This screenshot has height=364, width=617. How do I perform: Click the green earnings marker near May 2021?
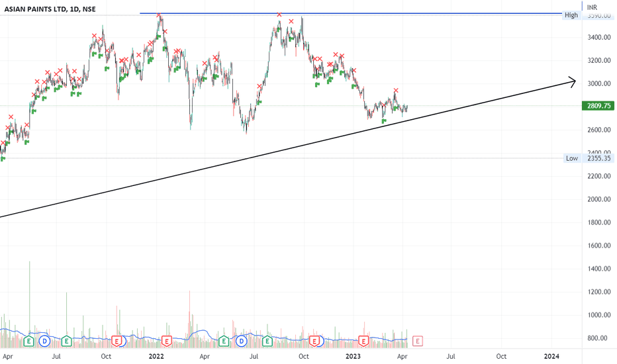(x=28, y=341)
